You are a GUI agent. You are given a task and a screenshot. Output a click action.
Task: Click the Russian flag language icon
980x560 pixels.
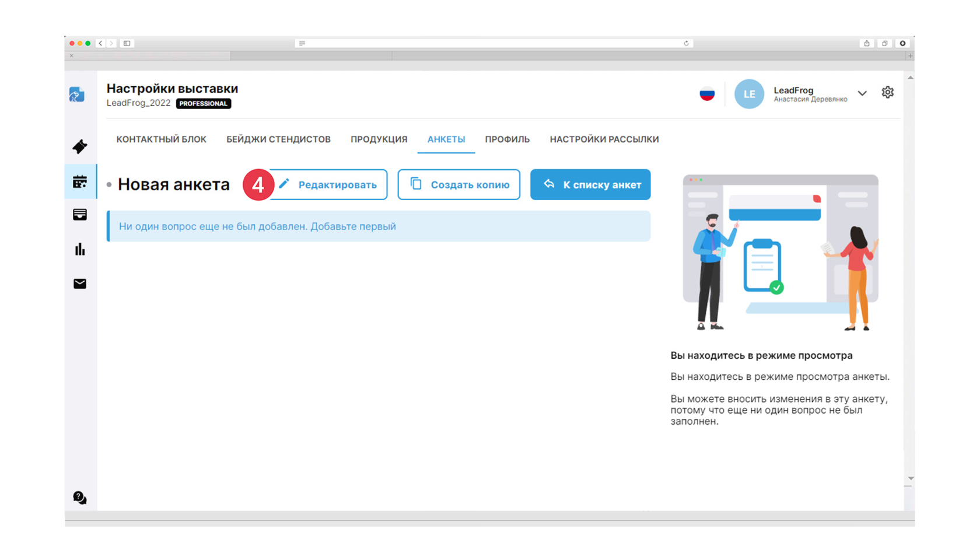[707, 94]
